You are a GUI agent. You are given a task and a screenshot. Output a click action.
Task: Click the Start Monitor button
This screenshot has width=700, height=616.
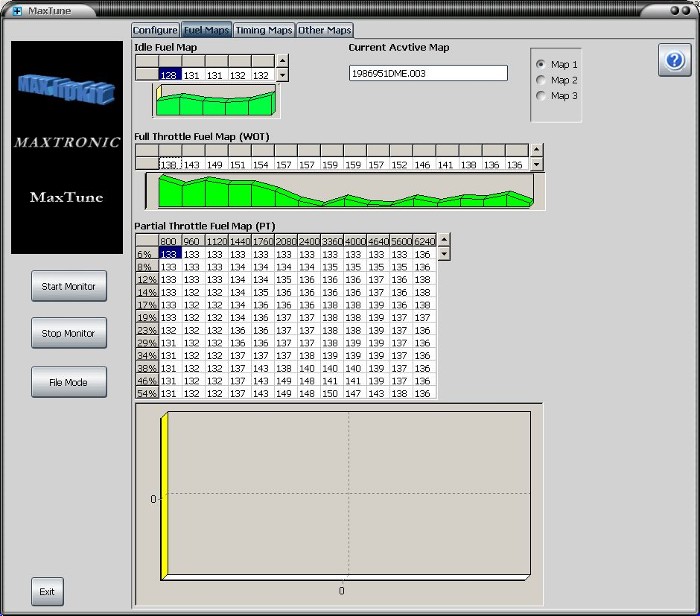68,286
